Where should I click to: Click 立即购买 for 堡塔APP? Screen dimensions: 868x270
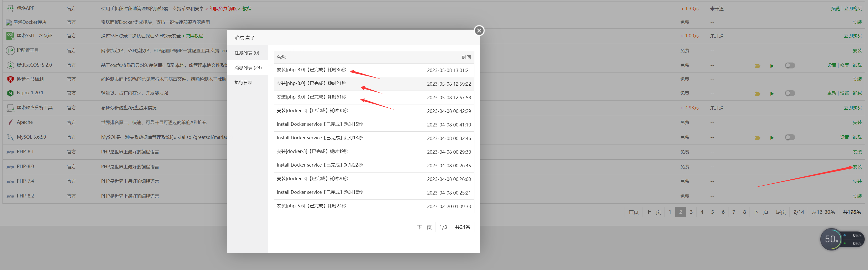coord(852,8)
